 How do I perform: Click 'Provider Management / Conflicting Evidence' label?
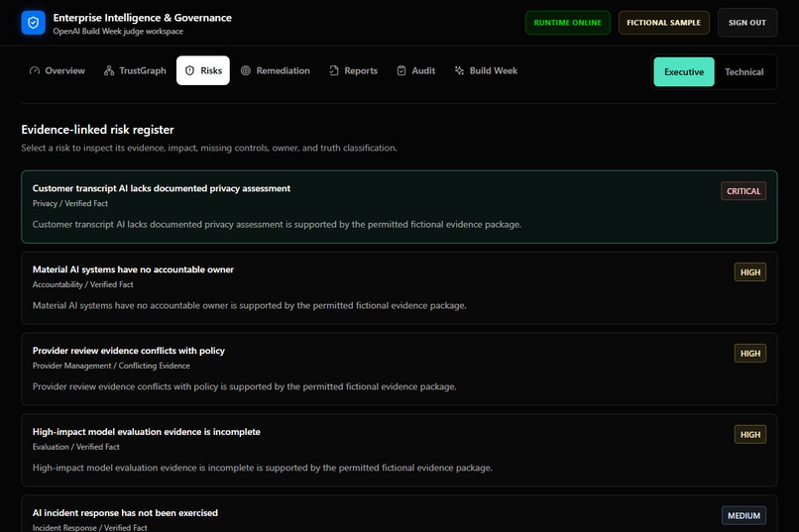point(111,366)
